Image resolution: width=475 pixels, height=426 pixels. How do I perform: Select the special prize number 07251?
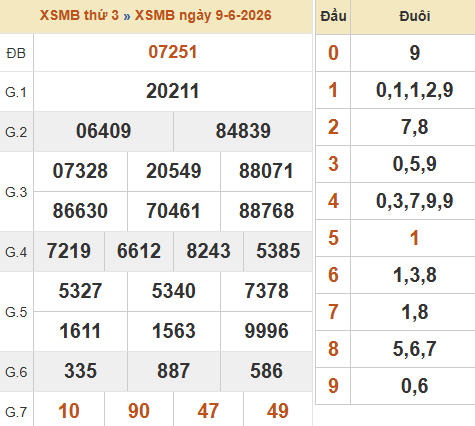(173, 52)
